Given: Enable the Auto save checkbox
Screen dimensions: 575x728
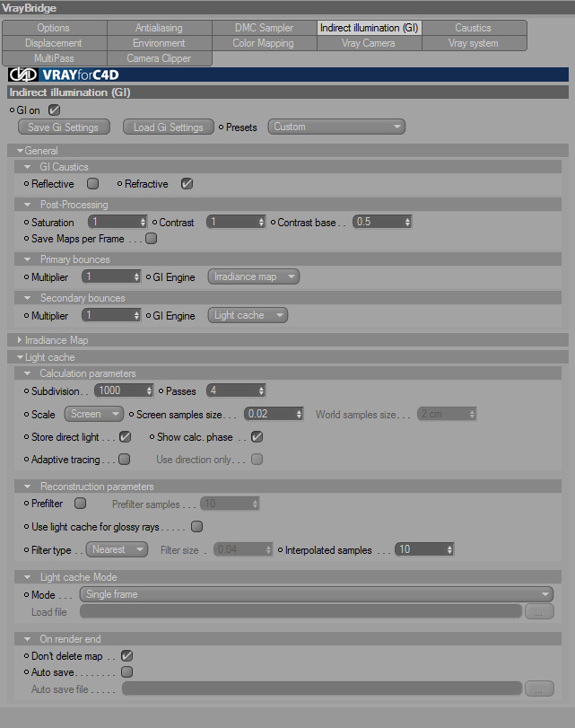Looking at the screenshot, I should (x=126, y=671).
